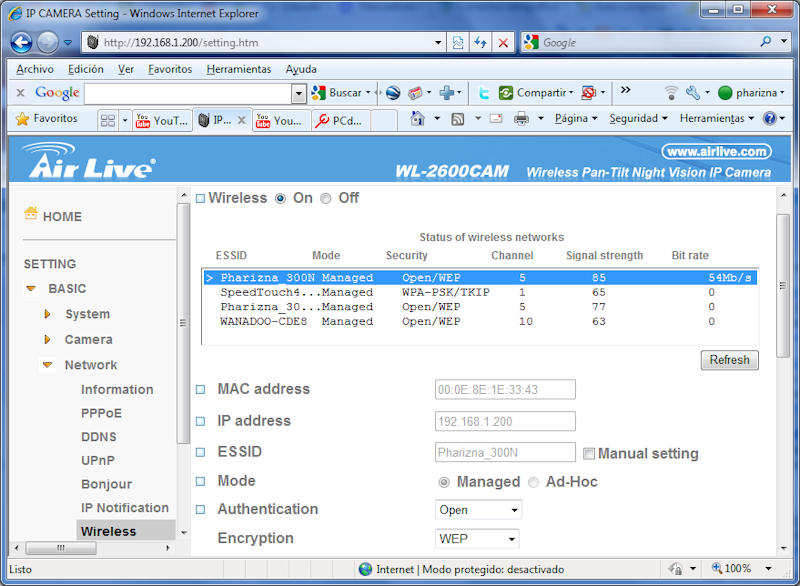This screenshot has height=586, width=800.
Task: Click the blue plus icon on Google toolbar
Action: (x=446, y=93)
